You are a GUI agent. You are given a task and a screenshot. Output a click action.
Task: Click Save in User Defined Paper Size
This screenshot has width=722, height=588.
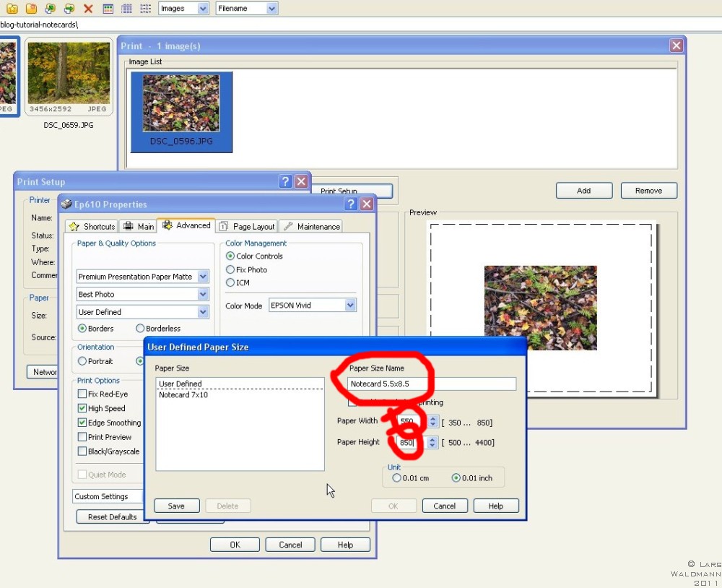(176, 506)
